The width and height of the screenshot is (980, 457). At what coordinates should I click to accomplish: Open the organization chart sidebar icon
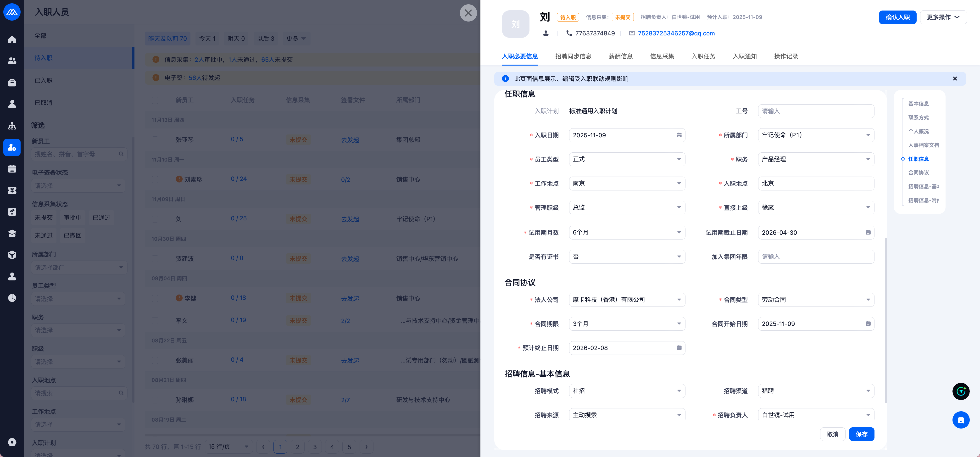tap(12, 126)
